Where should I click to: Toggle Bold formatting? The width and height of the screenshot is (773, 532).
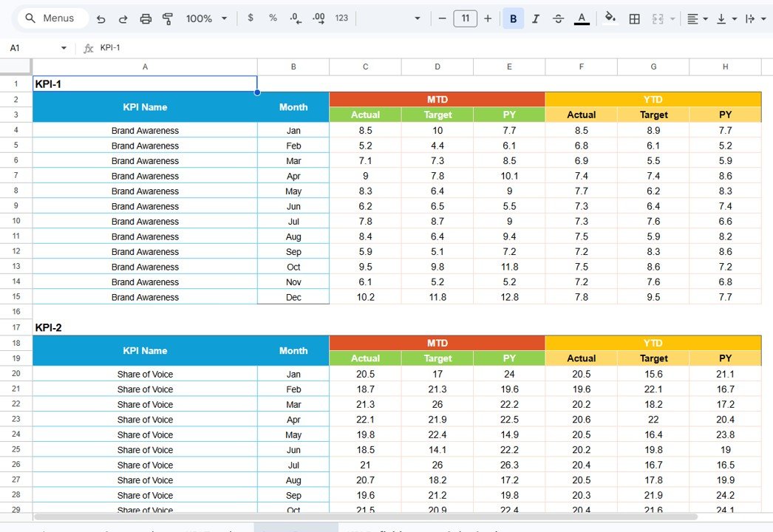[x=513, y=18]
